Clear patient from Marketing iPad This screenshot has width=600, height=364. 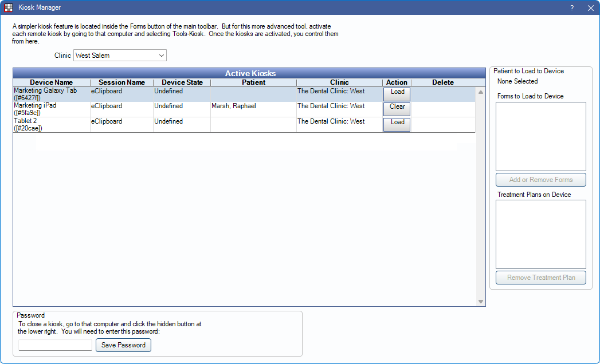click(397, 109)
